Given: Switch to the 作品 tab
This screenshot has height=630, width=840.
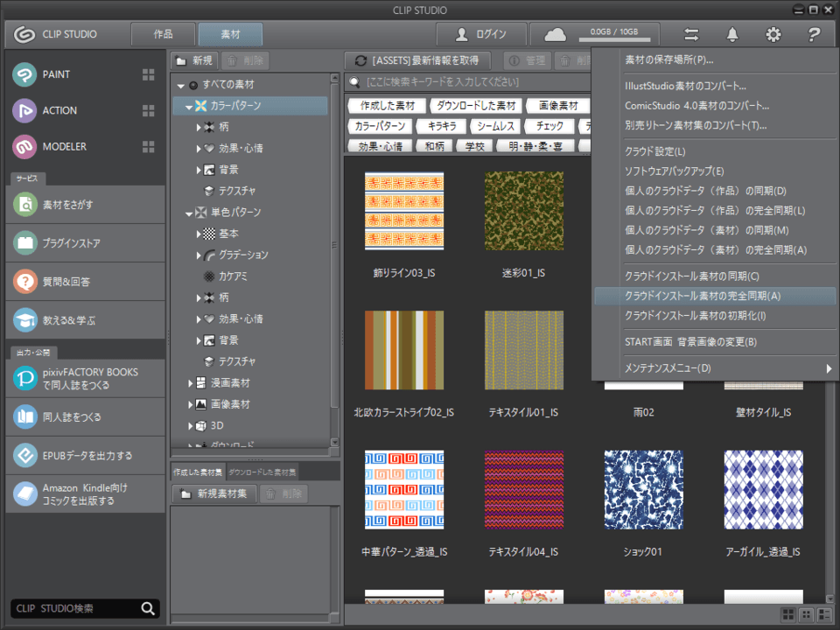Looking at the screenshot, I should [164, 34].
